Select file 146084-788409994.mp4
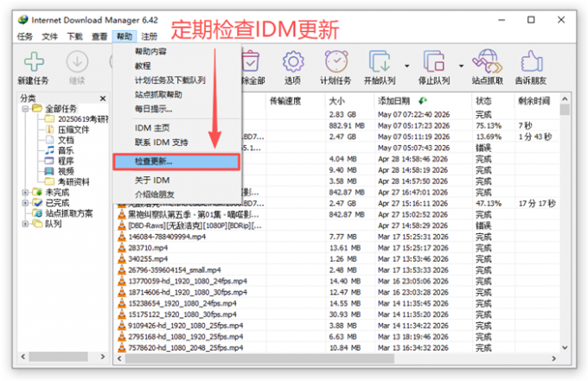The height and width of the screenshot is (381, 588). pos(167,237)
